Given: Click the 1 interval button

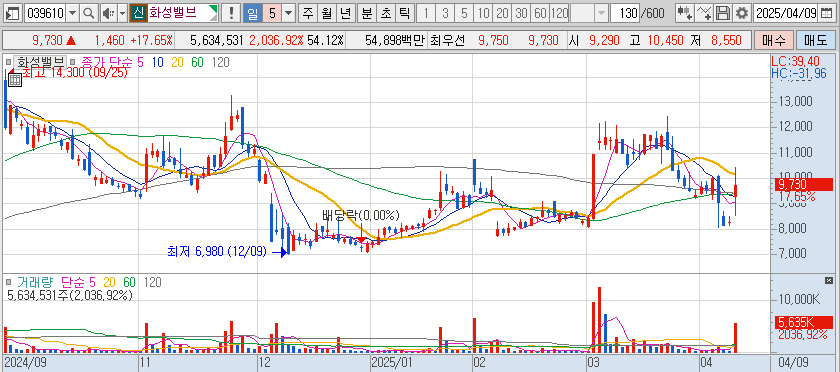Looking at the screenshot, I should [x=425, y=13].
